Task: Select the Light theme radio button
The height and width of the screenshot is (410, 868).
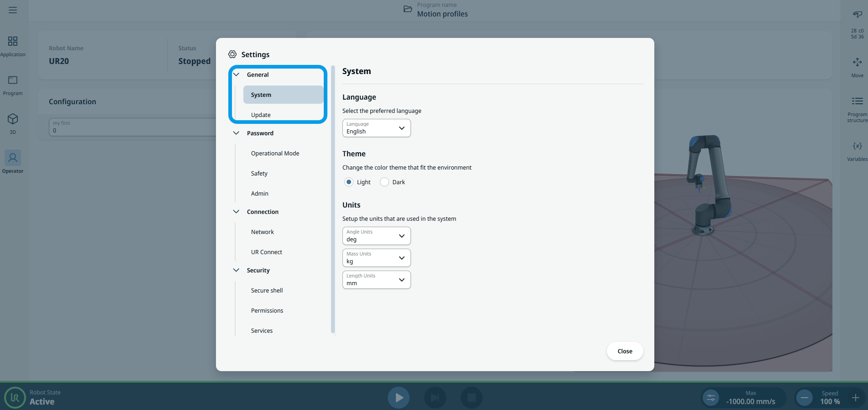Action: (x=349, y=182)
